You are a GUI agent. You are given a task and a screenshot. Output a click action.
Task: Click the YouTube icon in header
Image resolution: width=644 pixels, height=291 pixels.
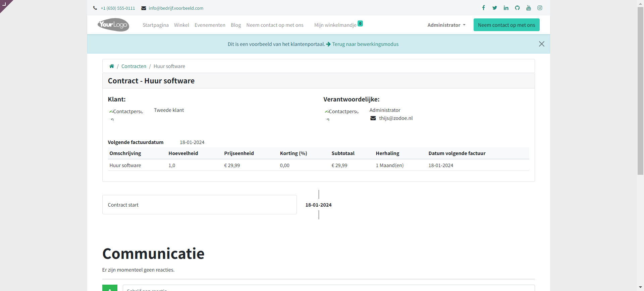[x=529, y=8]
